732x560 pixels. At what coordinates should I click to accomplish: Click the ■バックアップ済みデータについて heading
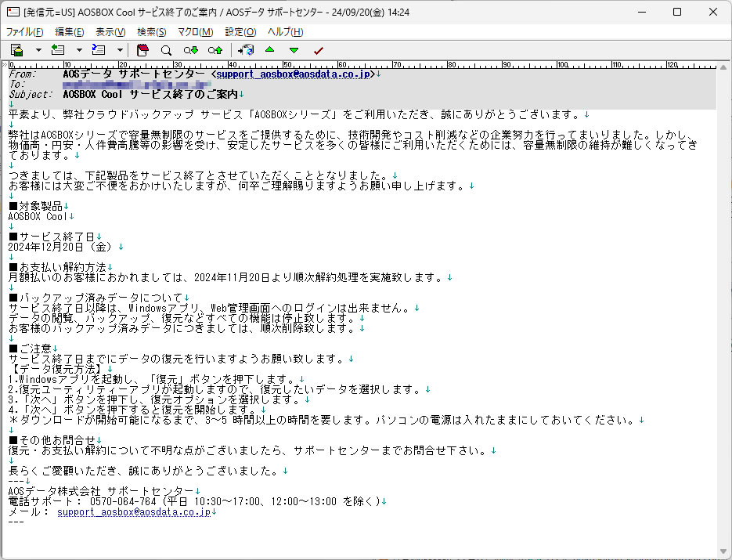(x=96, y=298)
